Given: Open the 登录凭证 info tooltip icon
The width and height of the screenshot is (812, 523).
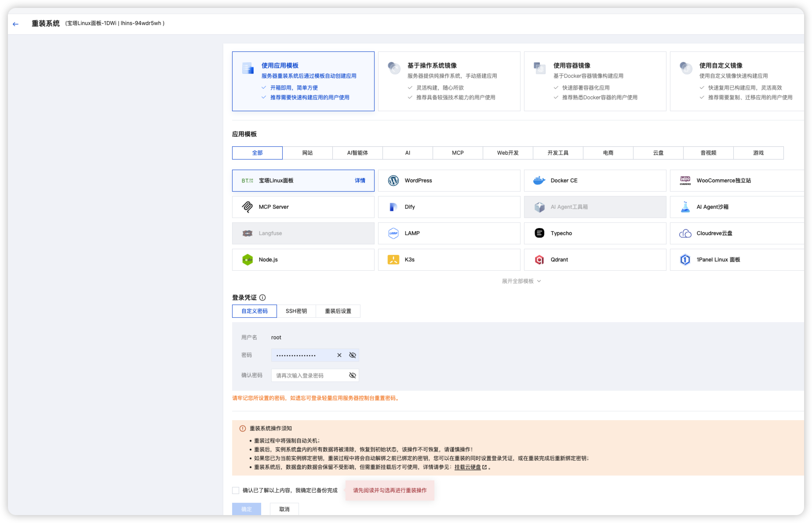Looking at the screenshot, I should tap(262, 298).
